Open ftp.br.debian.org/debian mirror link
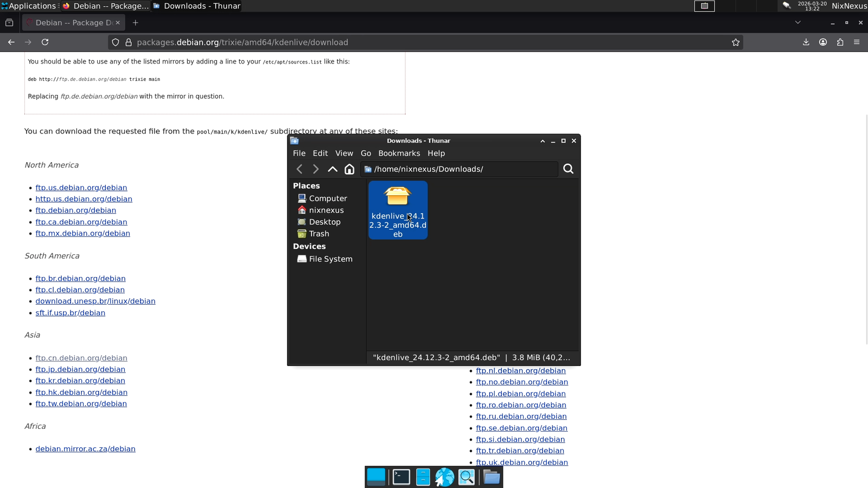The height and width of the screenshot is (488, 868). click(80, 278)
